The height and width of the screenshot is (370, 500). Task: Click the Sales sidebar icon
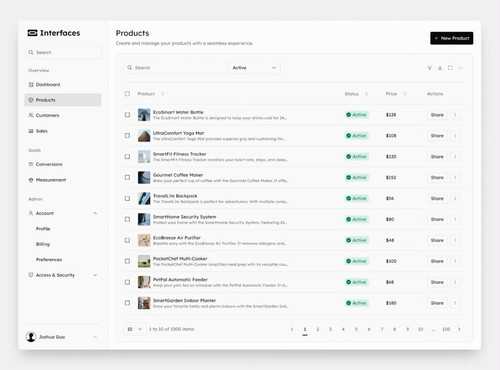[31, 131]
